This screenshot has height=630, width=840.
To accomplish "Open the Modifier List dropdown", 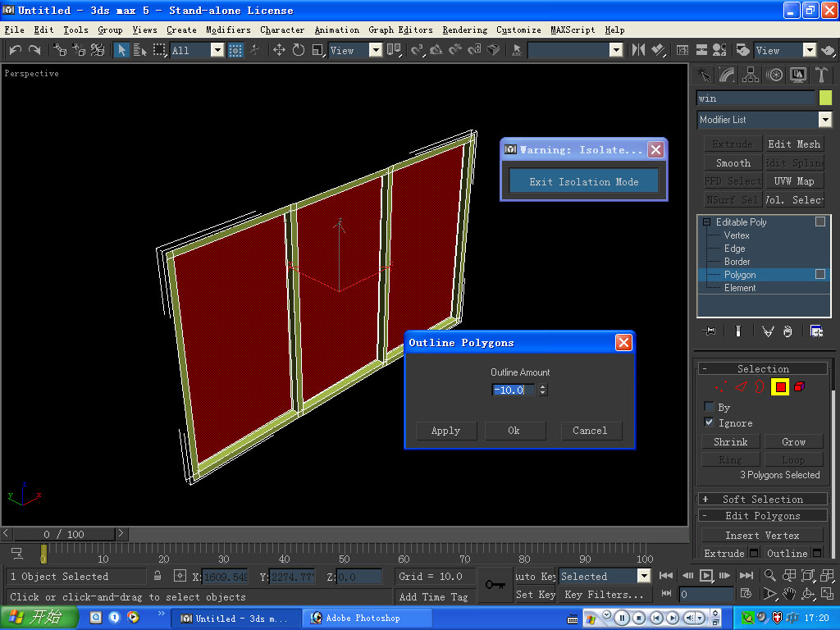I will [x=824, y=120].
